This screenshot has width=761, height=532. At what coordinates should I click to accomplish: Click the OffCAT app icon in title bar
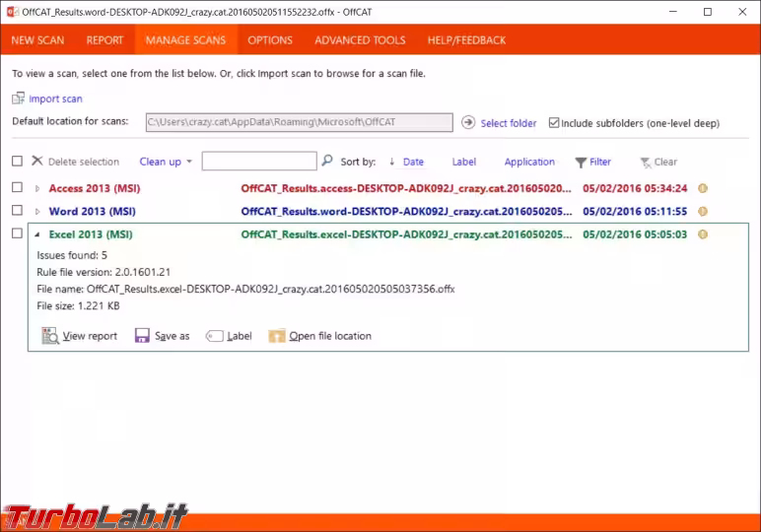13,12
